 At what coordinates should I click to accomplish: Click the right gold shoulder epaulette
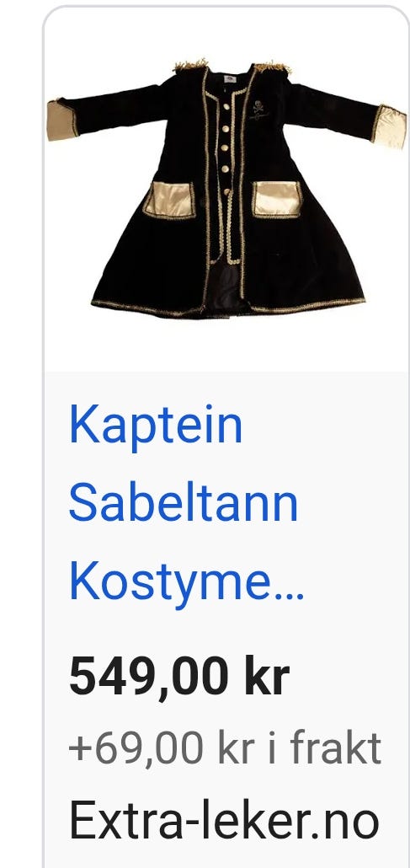pos(272,67)
